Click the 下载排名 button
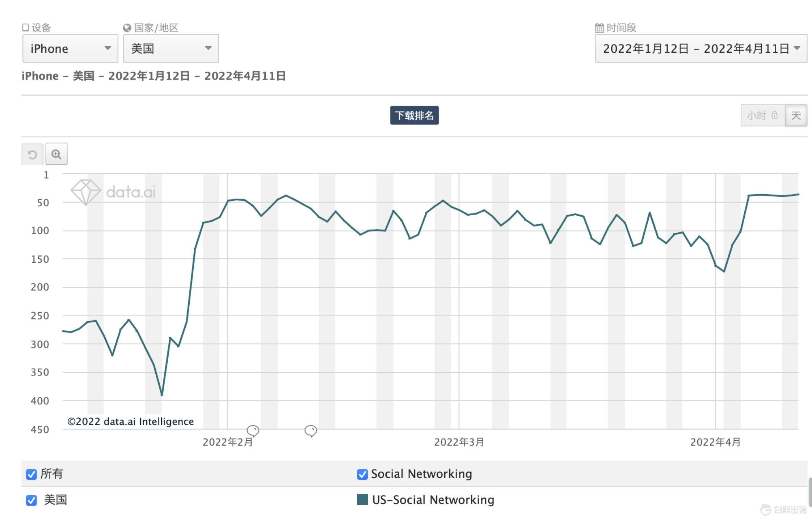Viewport: 812px width, 521px height. (x=414, y=115)
